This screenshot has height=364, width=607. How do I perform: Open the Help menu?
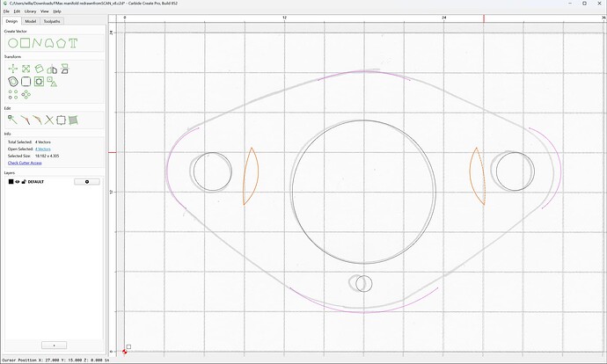tap(57, 11)
